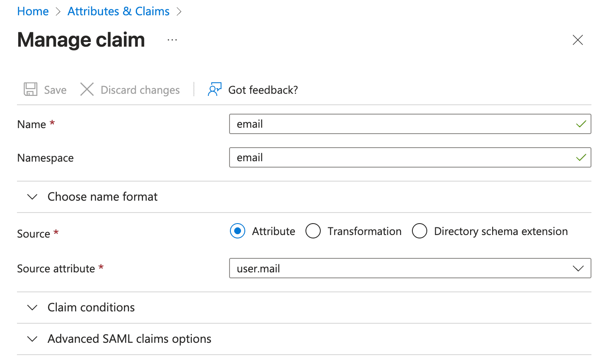Click the green checkmark beside the Name field
This screenshot has height=364, width=605.
click(x=581, y=124)
